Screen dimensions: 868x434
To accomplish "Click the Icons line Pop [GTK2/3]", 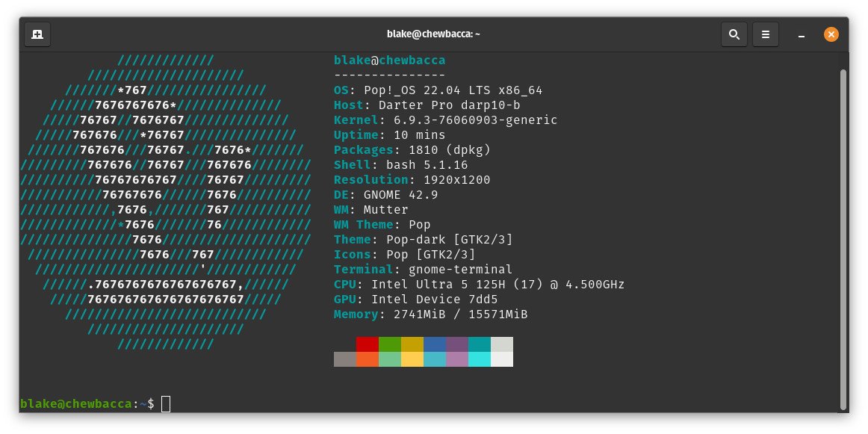I will (405, 255).
